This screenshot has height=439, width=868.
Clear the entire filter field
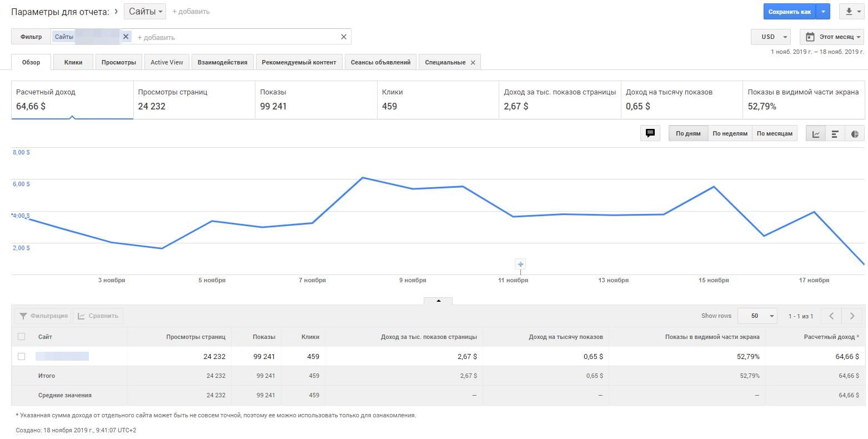pyautogui.click(x=344, y=37)
